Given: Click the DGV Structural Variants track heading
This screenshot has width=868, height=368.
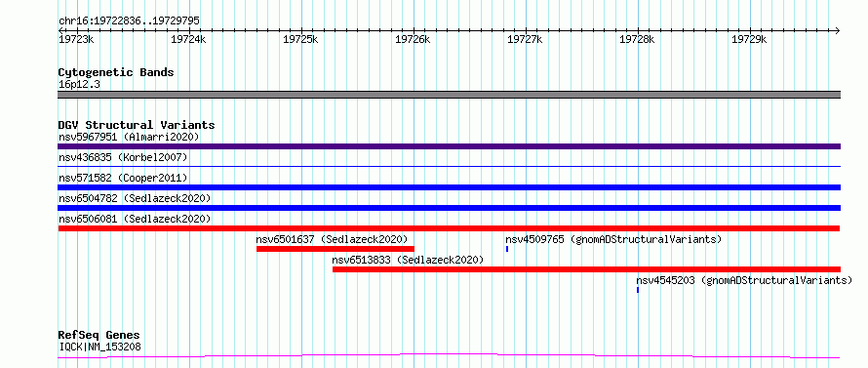Looking at the screenshot, I should pos(137,125).
